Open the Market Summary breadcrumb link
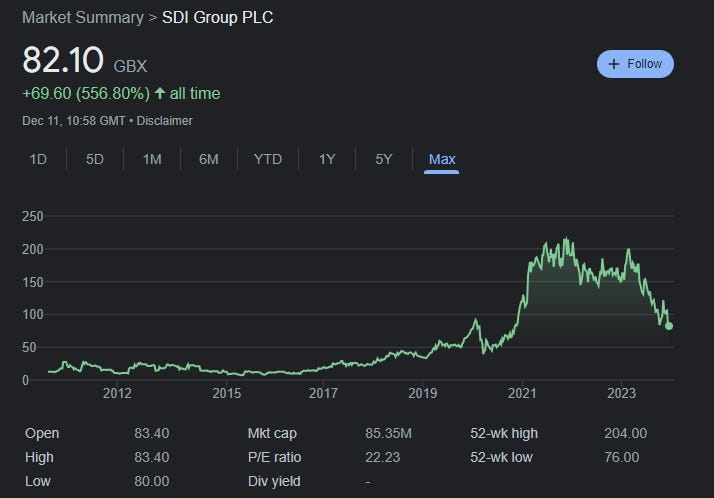Image resolution: width=714 pixels, height=498 pixels. pos(83,18)
